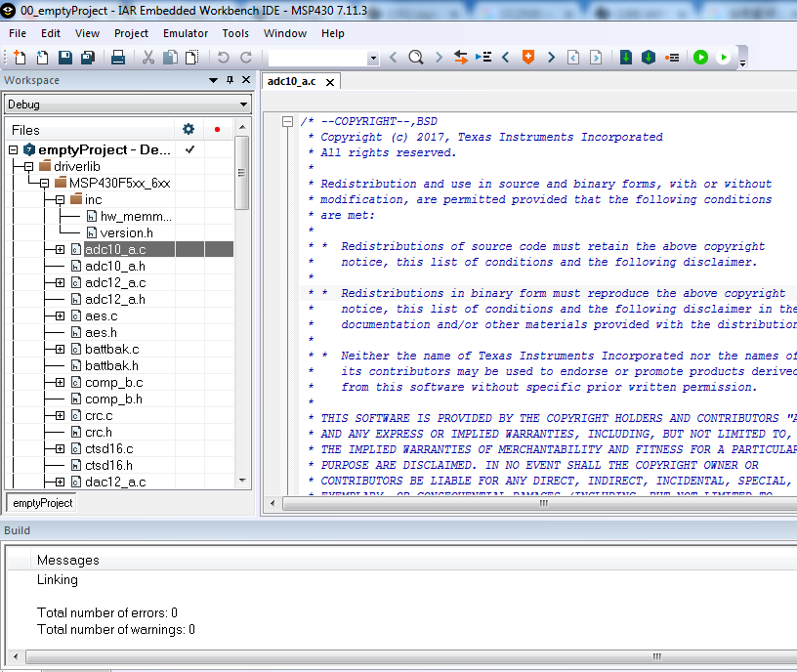Toggle a breakpoint using the toolbar icon
This screenshot has height=672, width=797.
672,58
